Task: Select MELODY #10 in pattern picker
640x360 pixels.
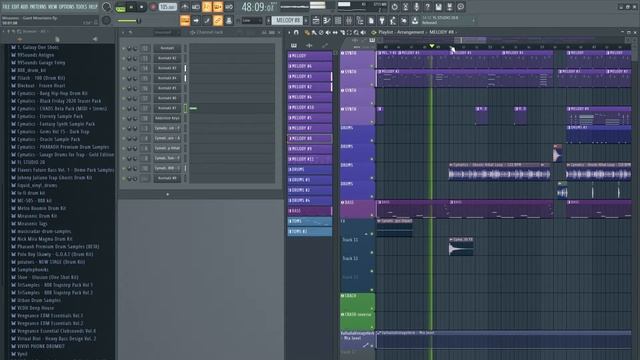Action: 310,107
